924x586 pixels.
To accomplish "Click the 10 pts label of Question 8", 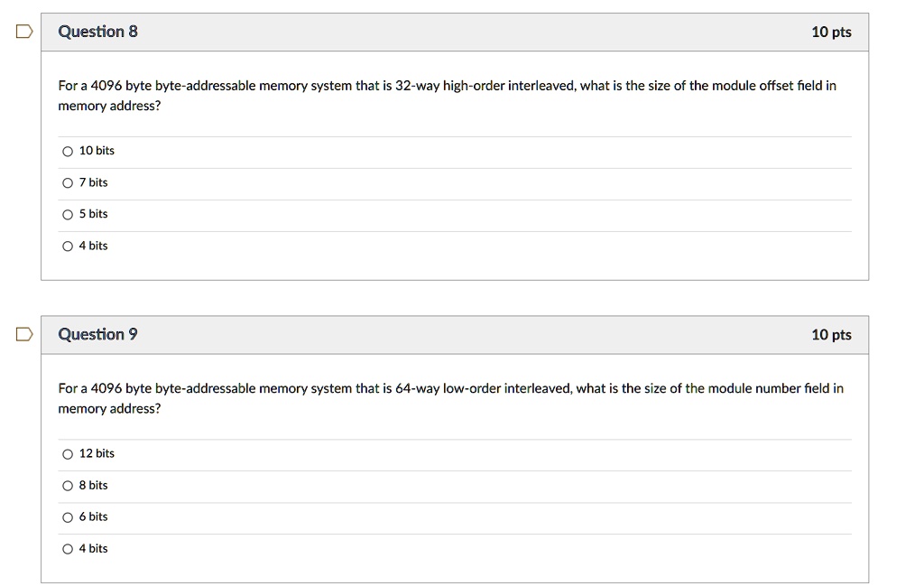I will point(831,32).
